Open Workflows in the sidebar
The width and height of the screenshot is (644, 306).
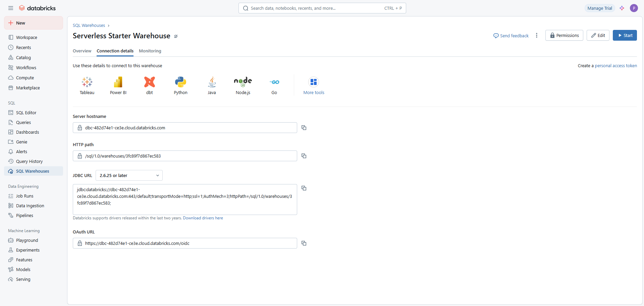(x=34, y=68)
